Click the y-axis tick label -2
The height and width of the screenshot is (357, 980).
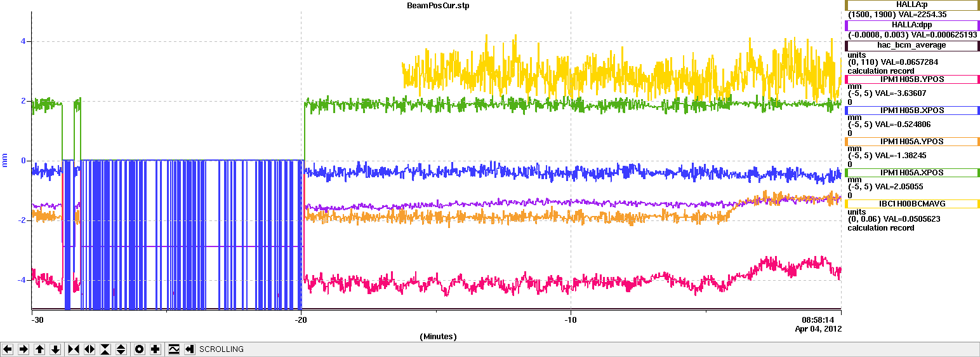(21, 221)
